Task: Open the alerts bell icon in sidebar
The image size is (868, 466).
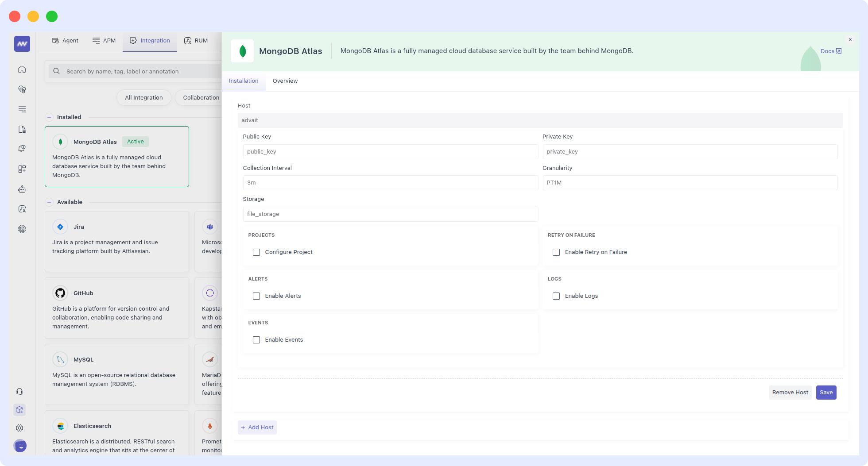Action: point(22,149)
